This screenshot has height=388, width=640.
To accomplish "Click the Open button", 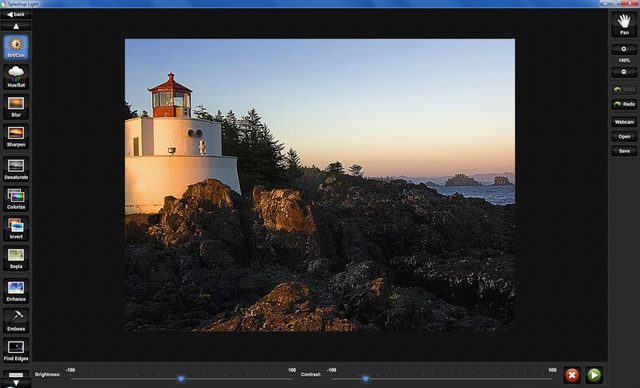I will pos(624,137).
